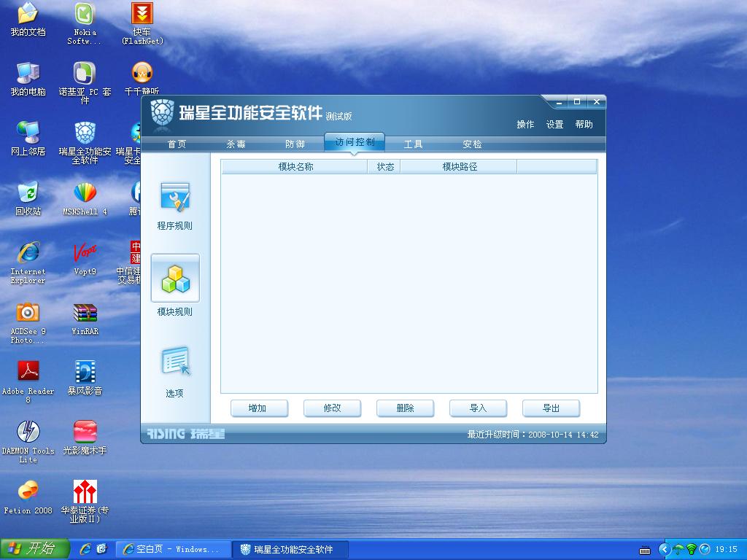Maximize the Rising security window

tap(577, 102)
